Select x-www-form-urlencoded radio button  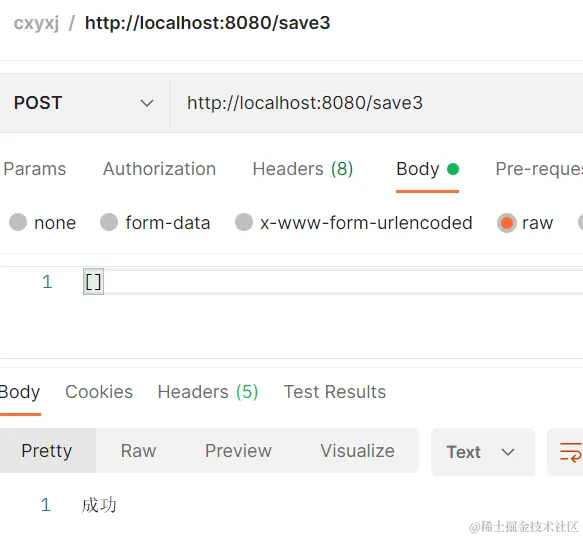(244, 222)
